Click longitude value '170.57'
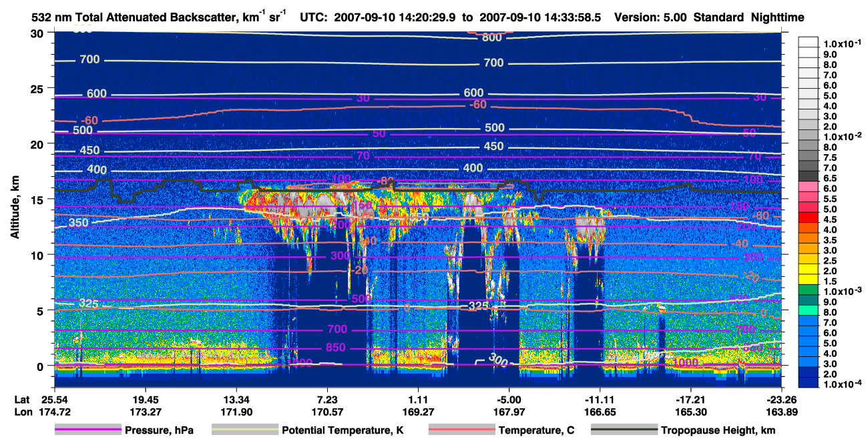 click(327, 412)
